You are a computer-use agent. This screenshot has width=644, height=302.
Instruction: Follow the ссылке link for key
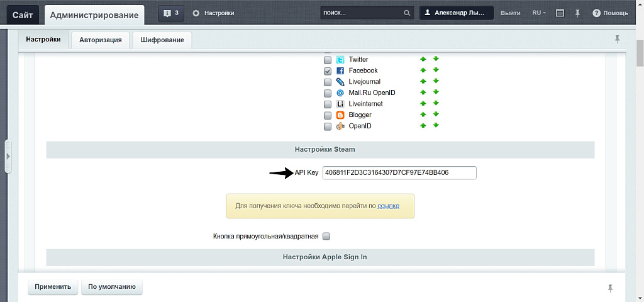pos(388,206)
